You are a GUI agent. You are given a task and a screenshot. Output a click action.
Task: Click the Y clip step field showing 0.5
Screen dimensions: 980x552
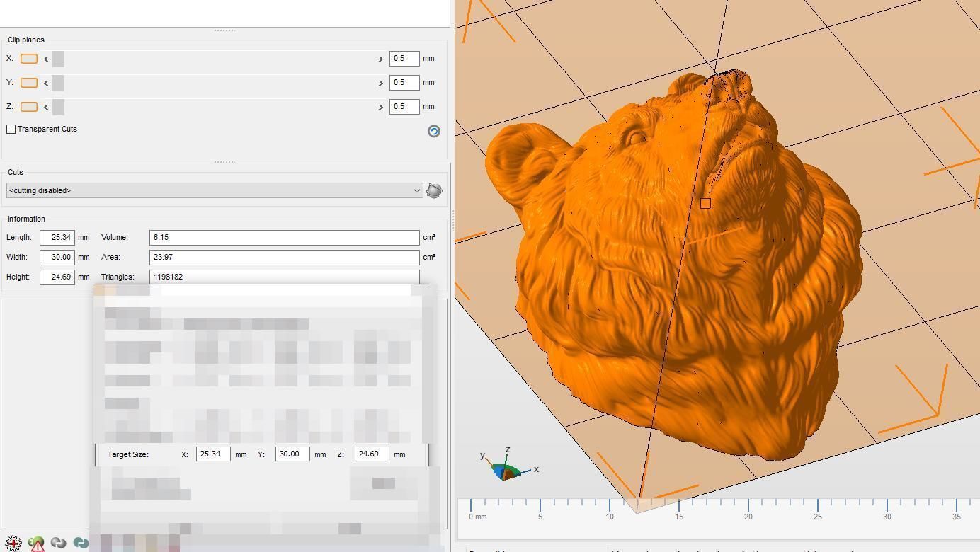pyautogui.click(x=404, y=83)
